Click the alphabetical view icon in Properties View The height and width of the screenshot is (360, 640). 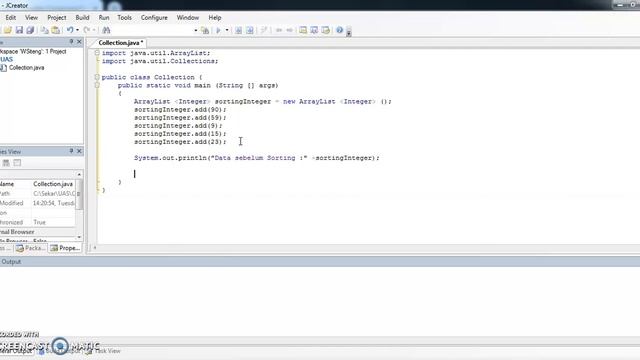(17, 163)
